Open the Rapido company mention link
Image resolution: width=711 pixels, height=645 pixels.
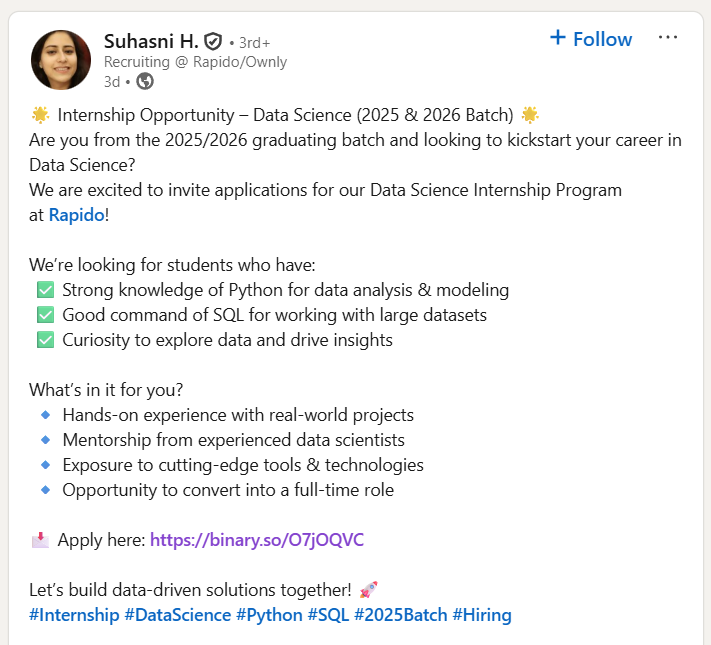(76, 215)
